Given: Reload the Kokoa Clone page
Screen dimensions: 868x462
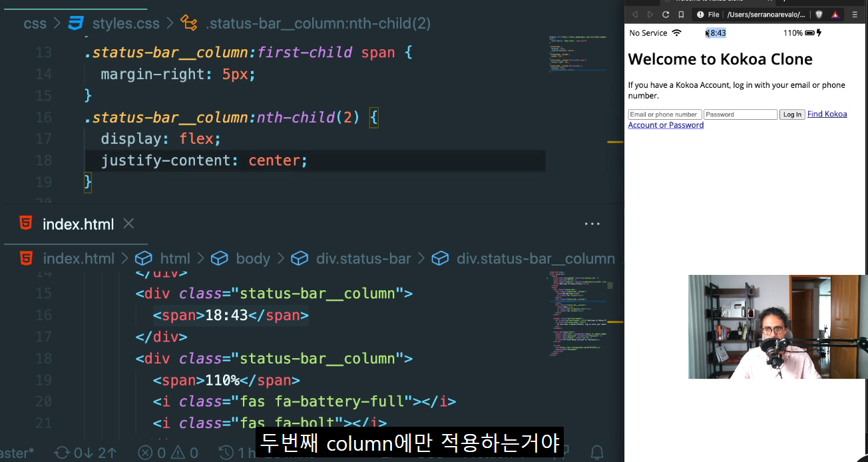Looking at the screenshot, I should 666,14.
